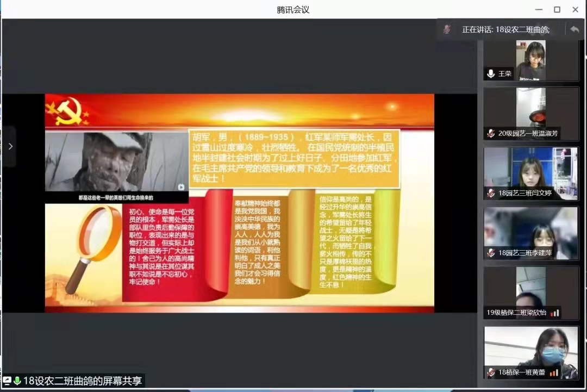Click 闫文婷's muted microphone icon
The width and height of the screenshot is (587, 392).
(x=491, y=193)
